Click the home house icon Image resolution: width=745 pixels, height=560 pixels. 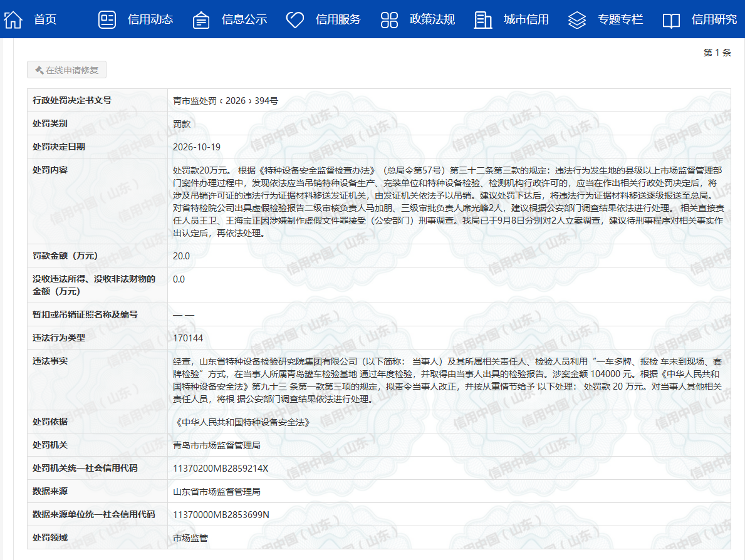[13, 19]
